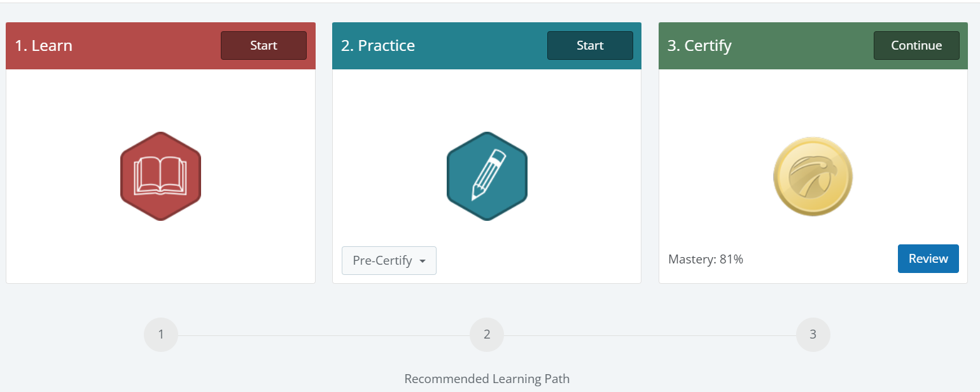Click the "1. Learn" heading
Screen dimensions: 980x392
(44, 46)
